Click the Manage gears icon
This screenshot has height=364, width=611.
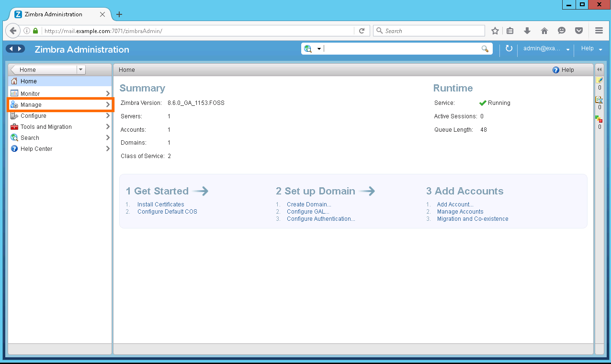pyautogui.click(x=14, y=105)
